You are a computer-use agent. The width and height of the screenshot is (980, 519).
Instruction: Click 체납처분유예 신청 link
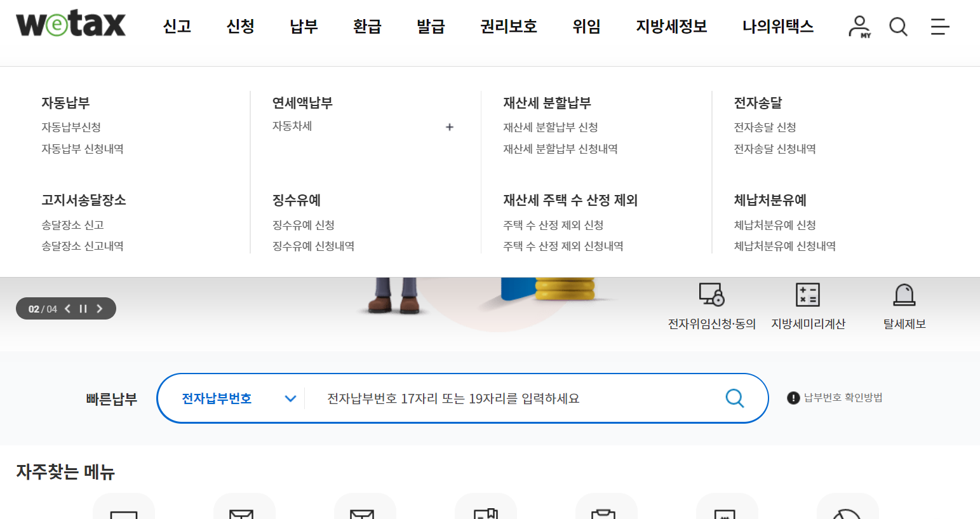(x=775, y=225)
